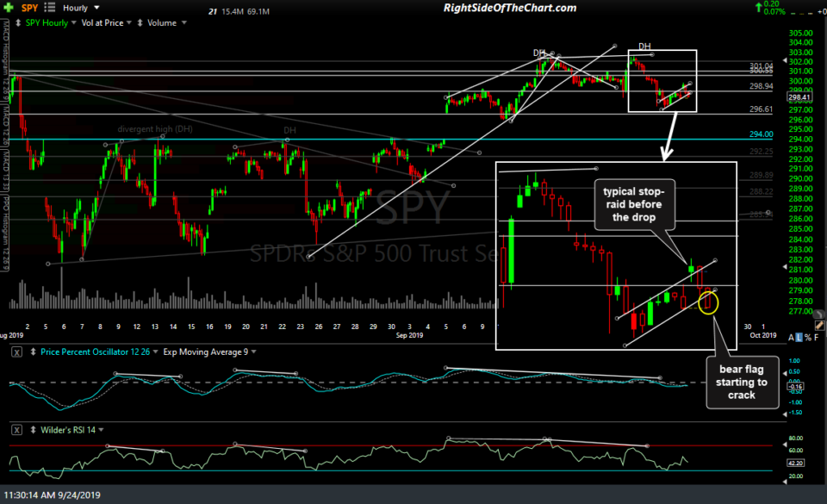827x504 pixels.
Task: Visit the RightSideOfTheChart.com link
Action: [511, 7]
